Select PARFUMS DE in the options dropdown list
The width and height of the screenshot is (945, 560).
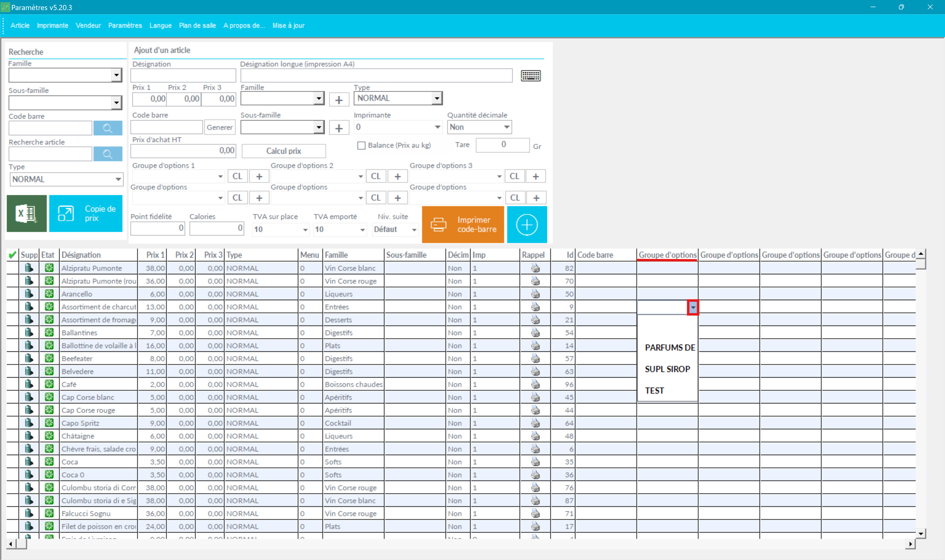pyautogui.click(x=667, y=348)
